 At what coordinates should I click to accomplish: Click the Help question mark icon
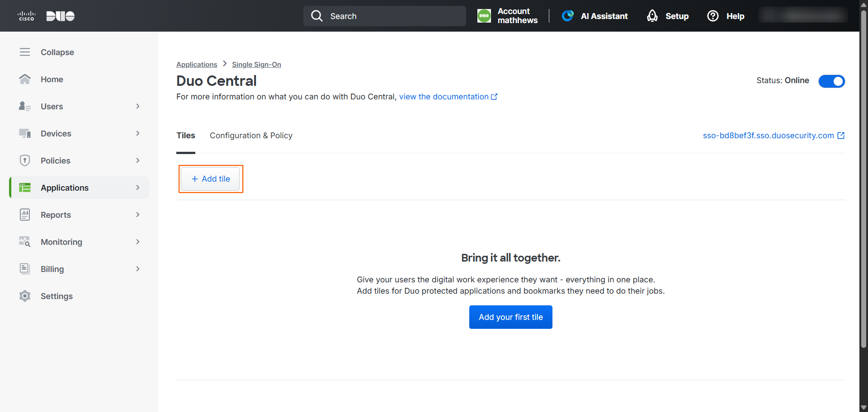[713, 16]
